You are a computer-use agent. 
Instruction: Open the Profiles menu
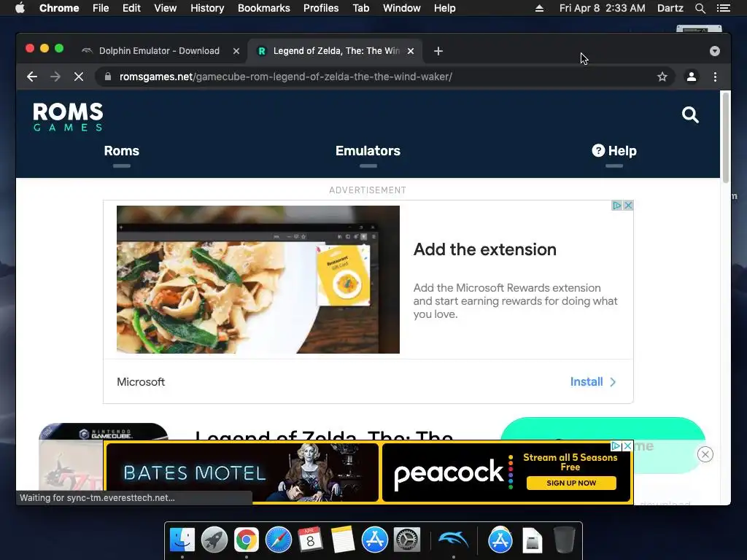pos(321,8)
